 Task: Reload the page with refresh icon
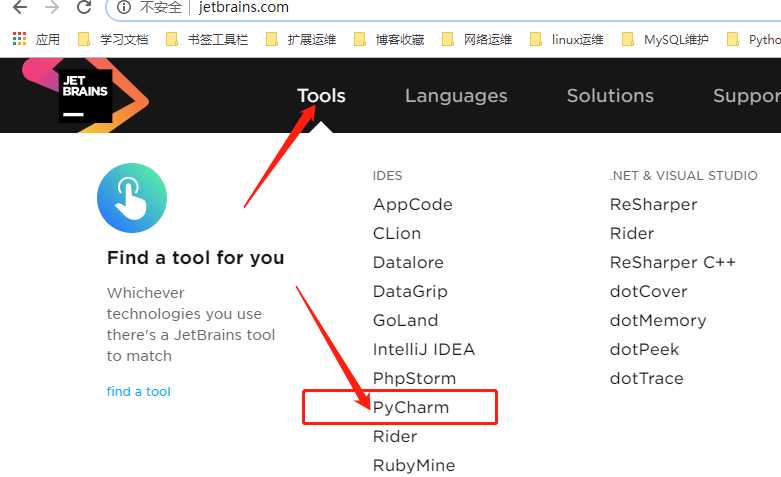[x=84, y=6]
